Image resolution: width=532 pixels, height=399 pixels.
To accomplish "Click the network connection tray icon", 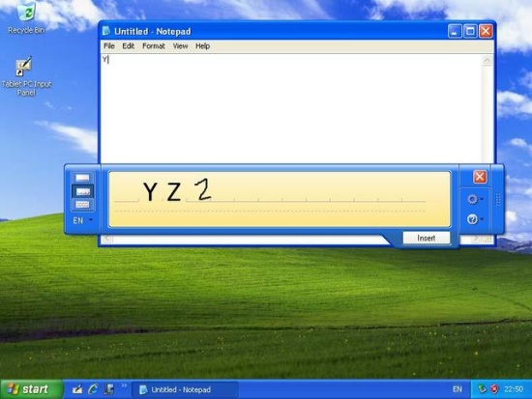I will click(482, 388).
